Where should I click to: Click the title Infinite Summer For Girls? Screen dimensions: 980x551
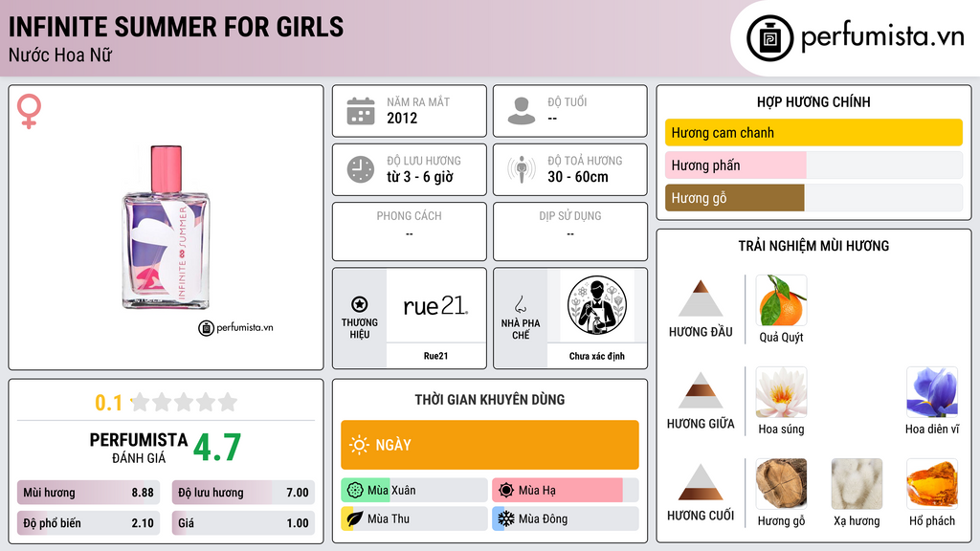tap(176, 28)
